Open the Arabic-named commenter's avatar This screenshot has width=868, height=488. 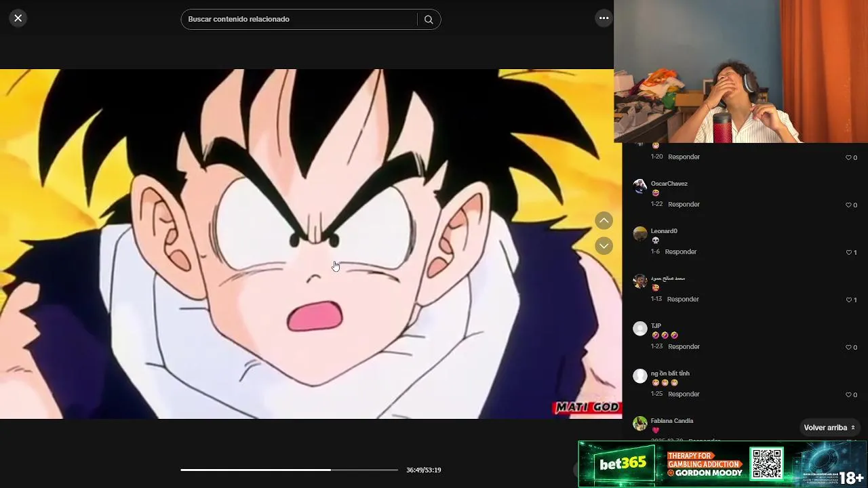(640, 281)
